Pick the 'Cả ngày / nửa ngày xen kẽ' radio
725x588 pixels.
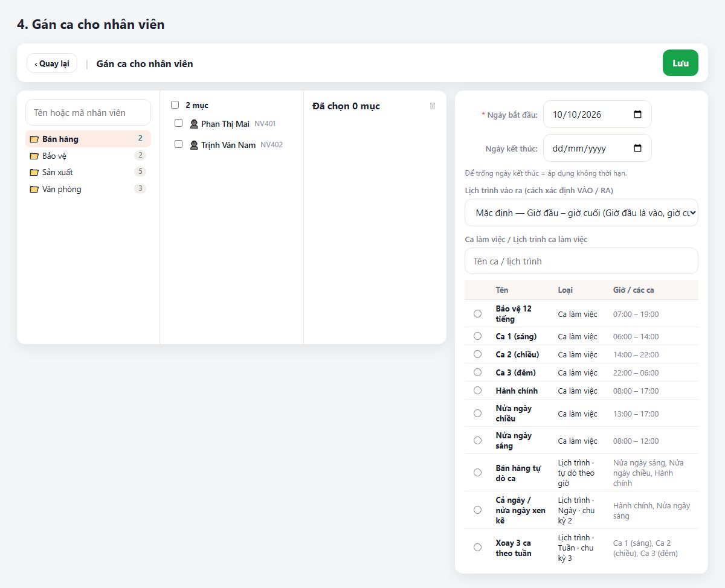tap(478, 510)
